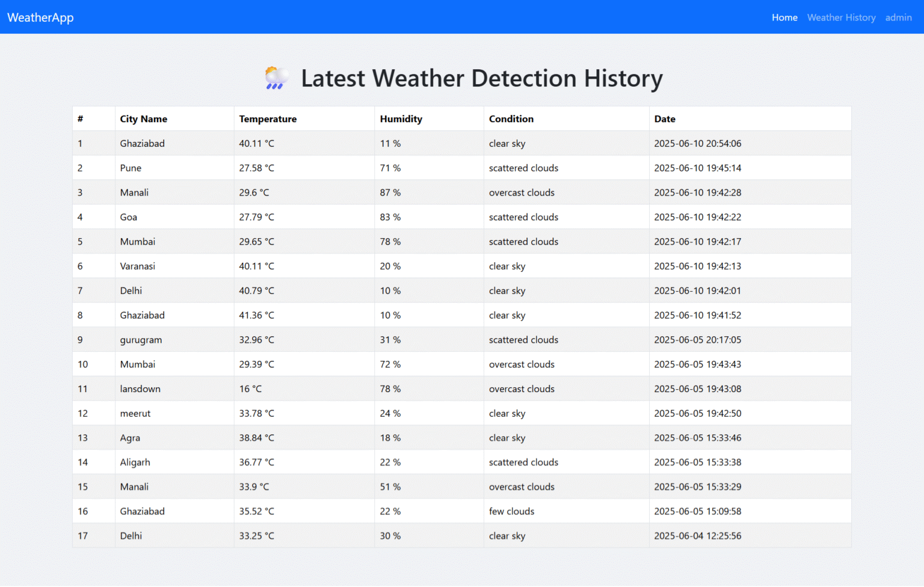Sort by the Temperature column header
Screen dimensions: 924x587
tap(268, 119)
